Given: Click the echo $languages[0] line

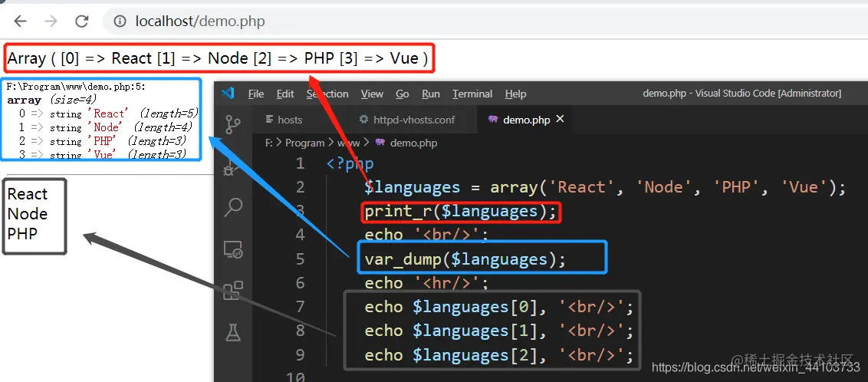Looking at the screenshot, I should click(x=498, y=307).
